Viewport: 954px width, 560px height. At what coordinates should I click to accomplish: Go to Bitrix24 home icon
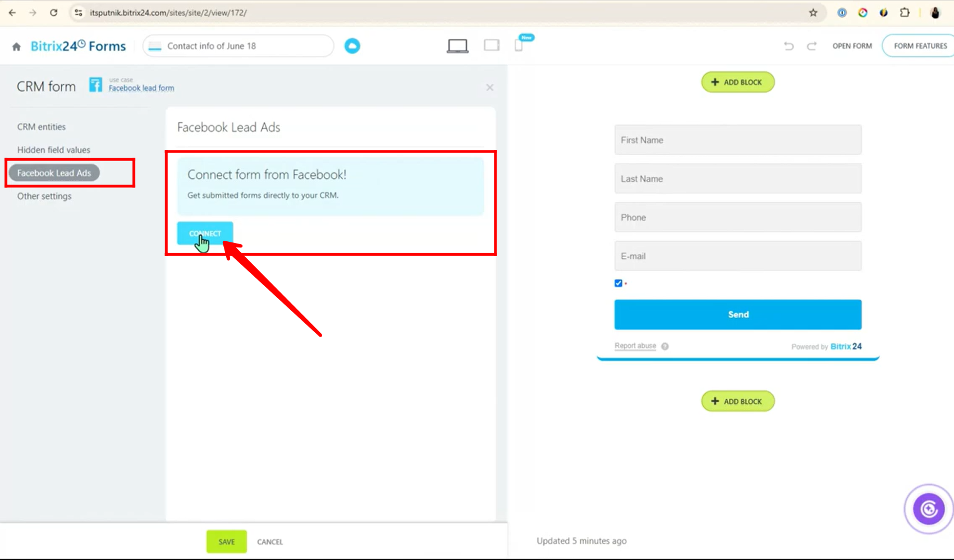[x=16, y=47]
